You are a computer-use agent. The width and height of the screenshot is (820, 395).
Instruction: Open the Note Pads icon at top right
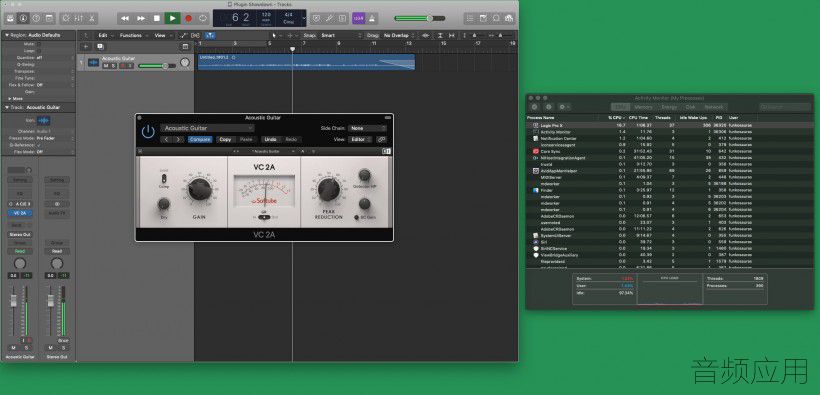tap(483, 18)
